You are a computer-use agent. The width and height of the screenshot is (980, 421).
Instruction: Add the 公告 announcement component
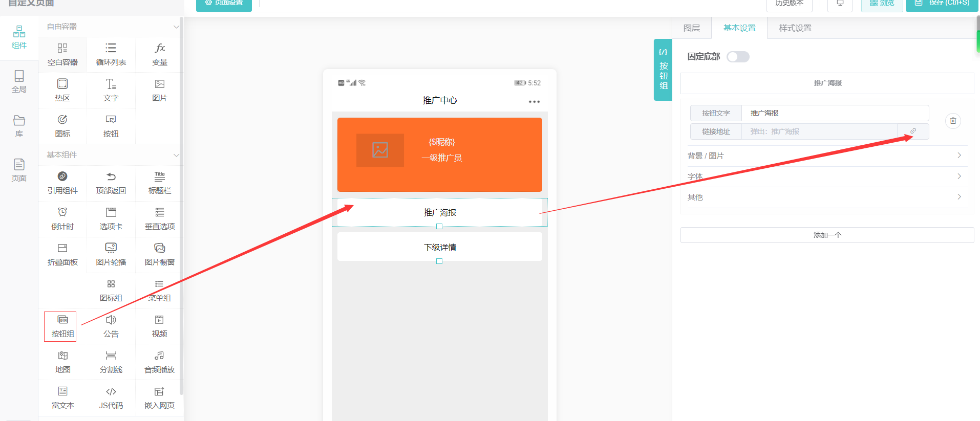tap(111, 326)
